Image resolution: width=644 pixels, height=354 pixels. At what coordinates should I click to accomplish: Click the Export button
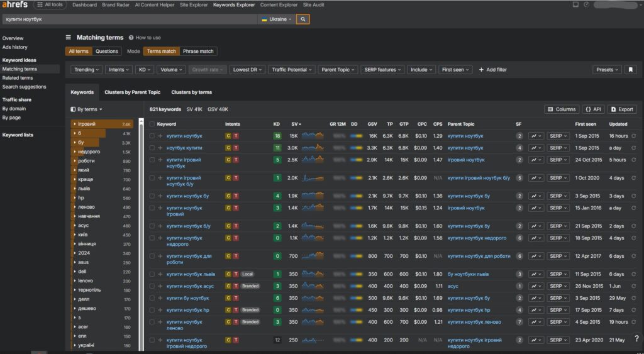(621, 109)
